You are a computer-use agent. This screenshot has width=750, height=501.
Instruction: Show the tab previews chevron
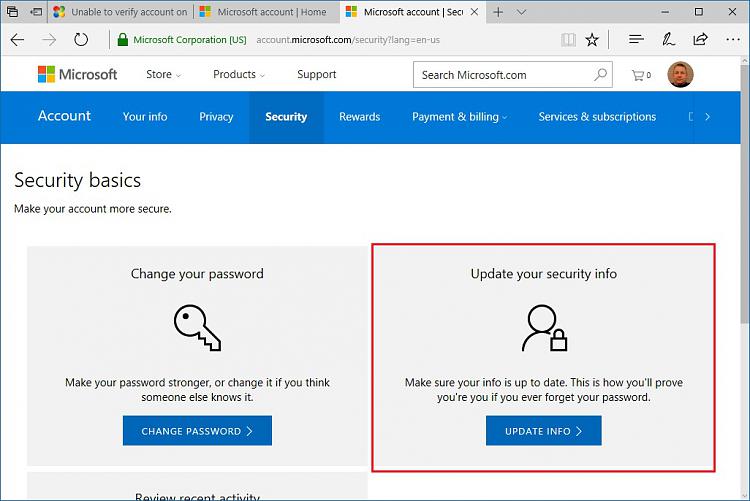[x=521, y=12]
